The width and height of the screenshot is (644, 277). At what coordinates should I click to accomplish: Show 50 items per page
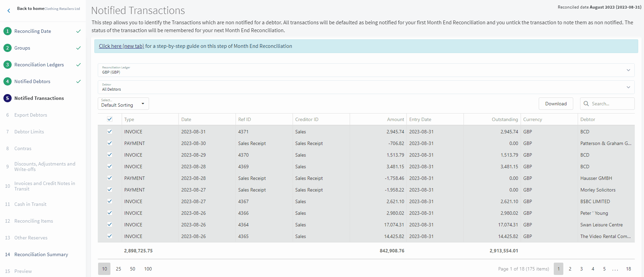(133, 269)
